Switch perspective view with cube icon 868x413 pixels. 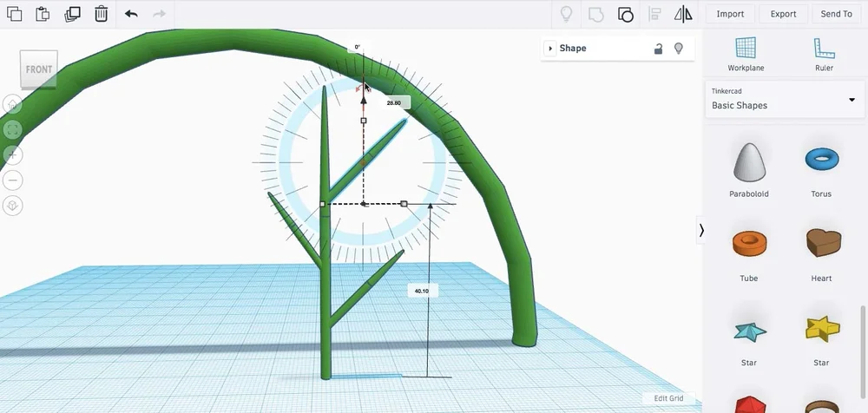pos(13,206)
